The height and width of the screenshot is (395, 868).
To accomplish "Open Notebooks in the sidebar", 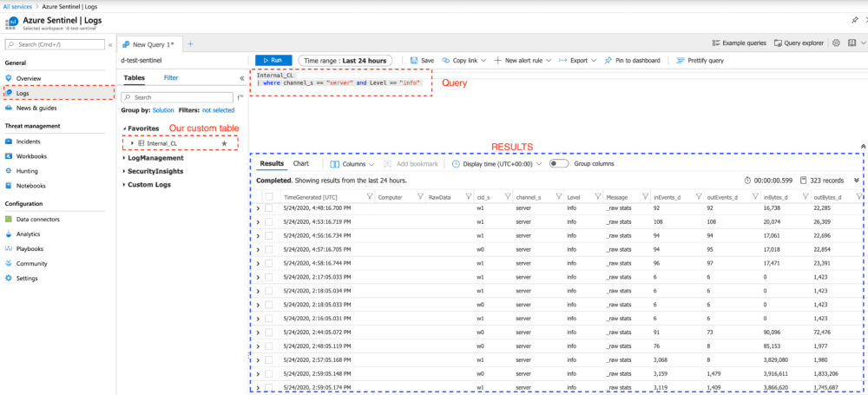I will [31, 186].
